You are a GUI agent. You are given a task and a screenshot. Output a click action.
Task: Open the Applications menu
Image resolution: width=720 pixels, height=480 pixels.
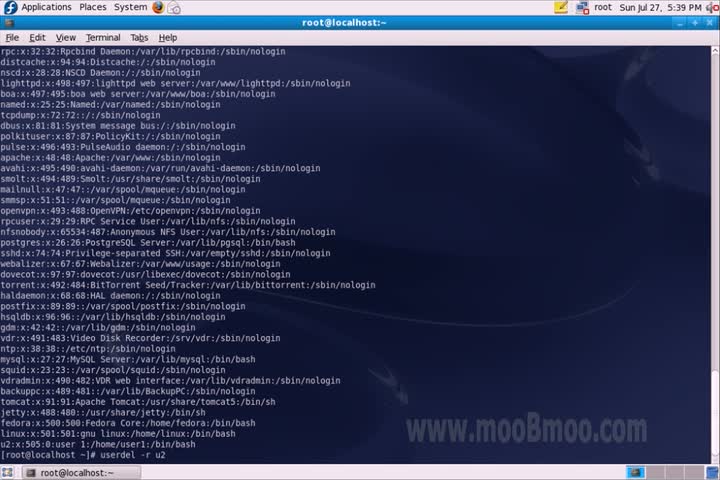point(46,7)
